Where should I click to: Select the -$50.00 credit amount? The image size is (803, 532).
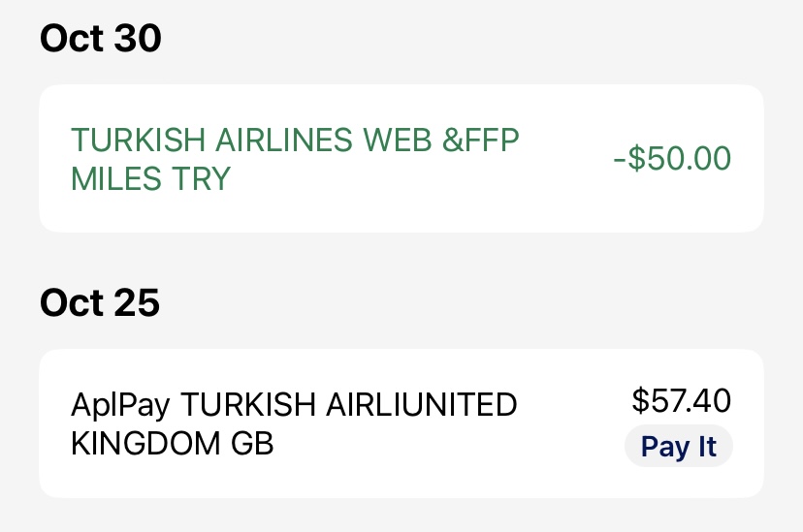tap(672, 159)
